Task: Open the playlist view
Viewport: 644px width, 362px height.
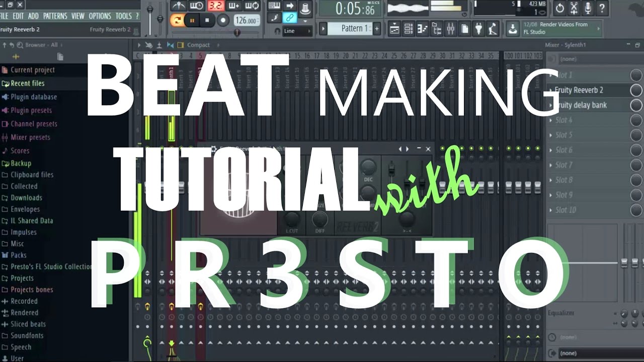Action: click(394, 29)
